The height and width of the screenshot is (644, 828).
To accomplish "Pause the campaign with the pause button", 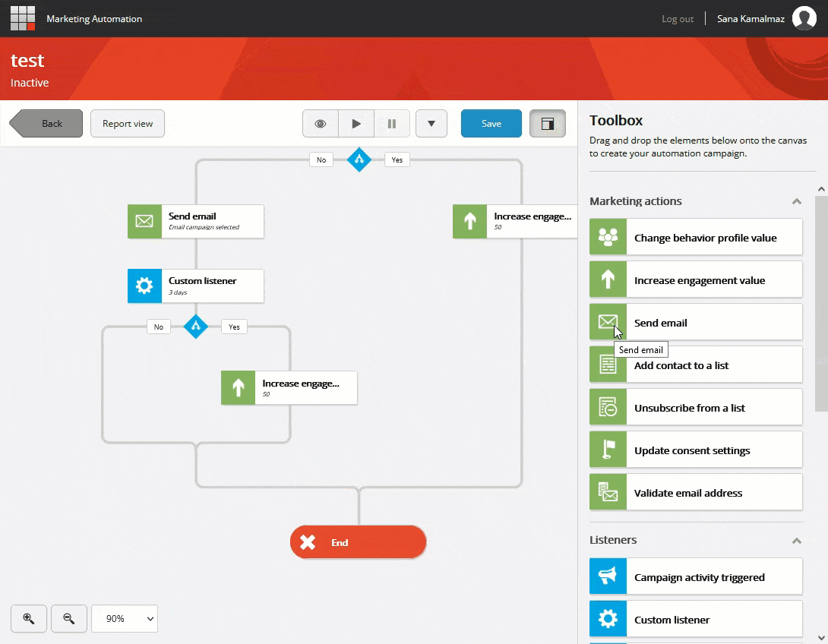I will pos(392,124).
